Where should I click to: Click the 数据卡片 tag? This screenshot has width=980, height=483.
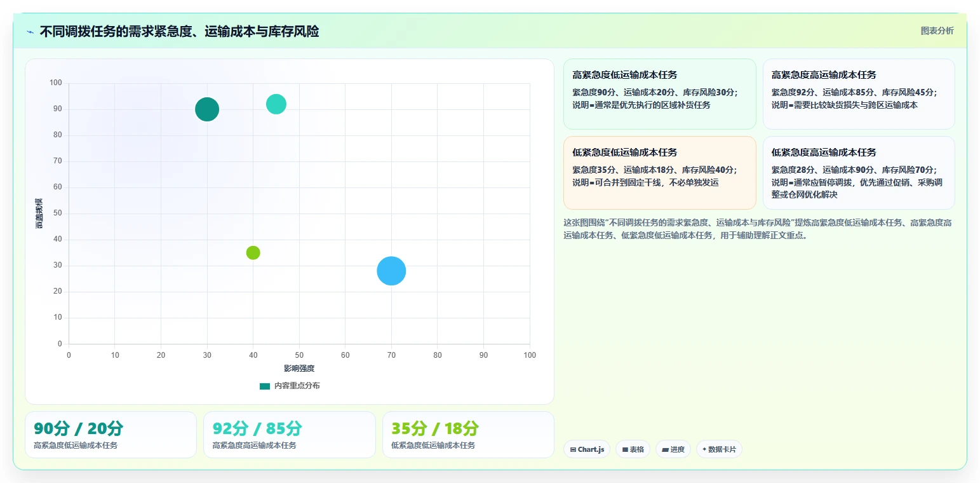coord(719,449)
